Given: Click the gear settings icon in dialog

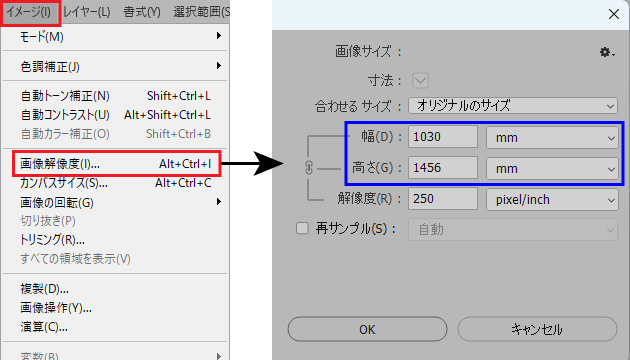Looking at the screenshot, I should 607,52.
